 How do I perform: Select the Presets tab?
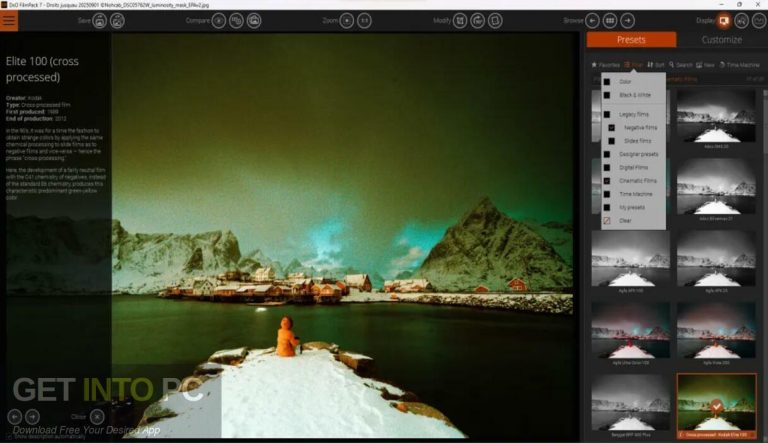(631, 40)
